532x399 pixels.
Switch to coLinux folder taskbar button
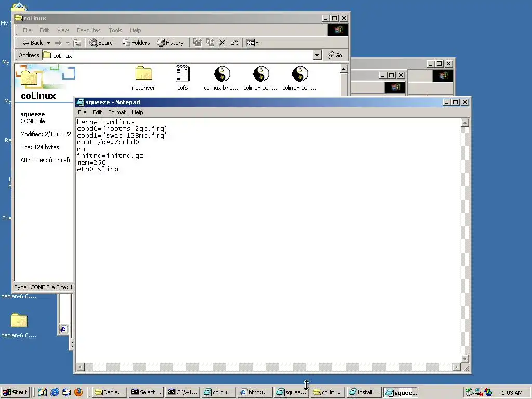point(328,392)
